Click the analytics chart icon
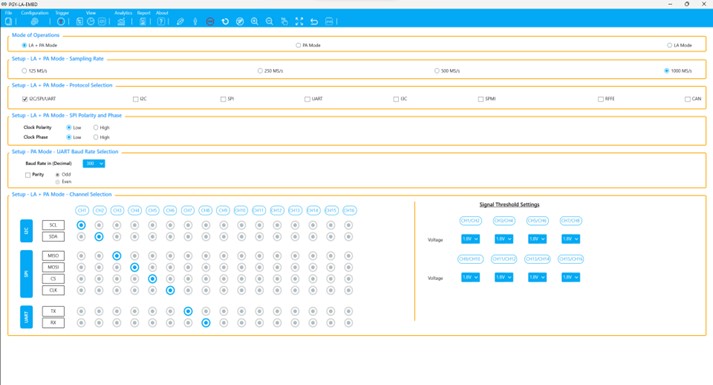The height and width of the screenshot is (385, 713). [x=121, y=21]
